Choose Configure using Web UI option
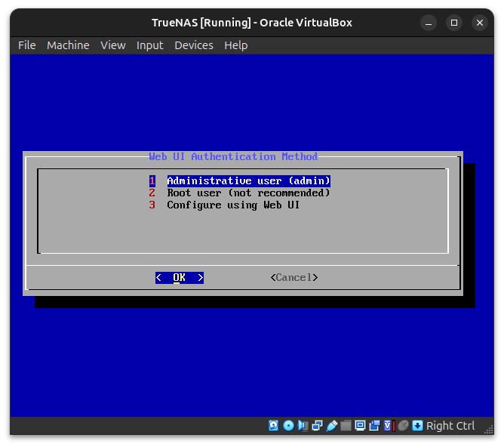504x447 pixels. (233, 205)
